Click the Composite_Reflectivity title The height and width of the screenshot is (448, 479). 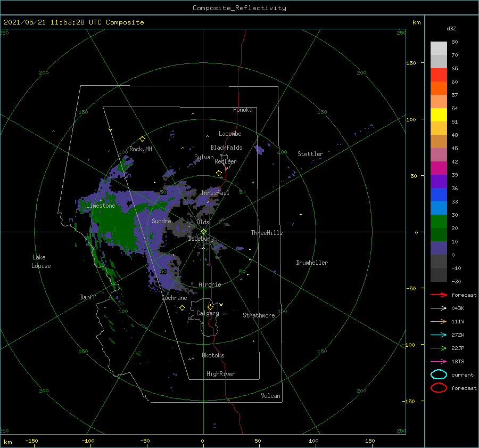pos(240,8)
